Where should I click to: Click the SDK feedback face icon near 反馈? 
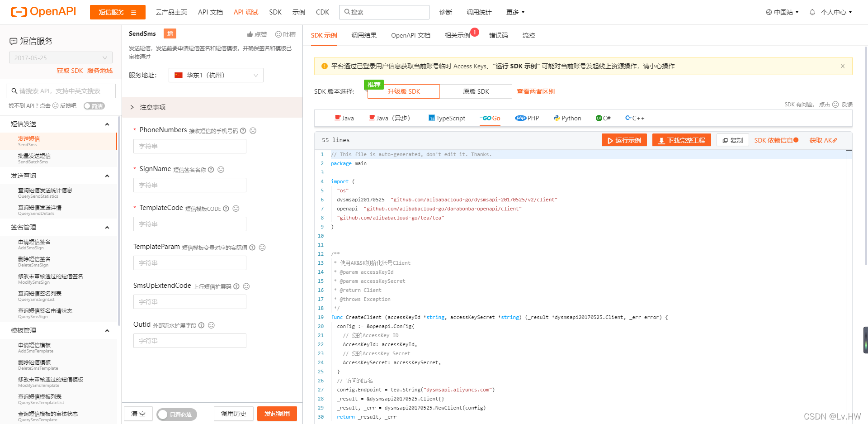pyautogui.click(x=835, y=105)
